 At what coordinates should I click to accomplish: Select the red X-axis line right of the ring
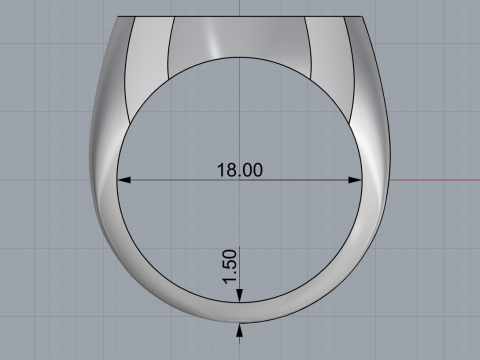pos(435,180)
